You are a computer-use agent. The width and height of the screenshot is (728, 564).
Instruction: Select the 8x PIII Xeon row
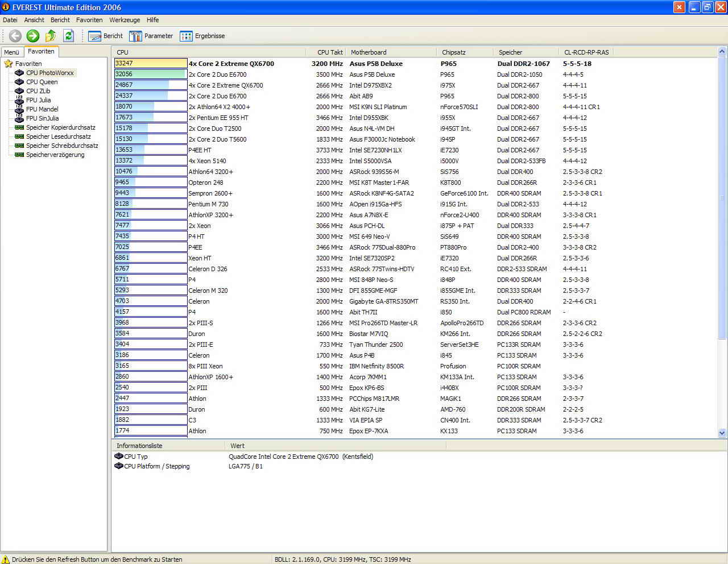tap(415, 366)
